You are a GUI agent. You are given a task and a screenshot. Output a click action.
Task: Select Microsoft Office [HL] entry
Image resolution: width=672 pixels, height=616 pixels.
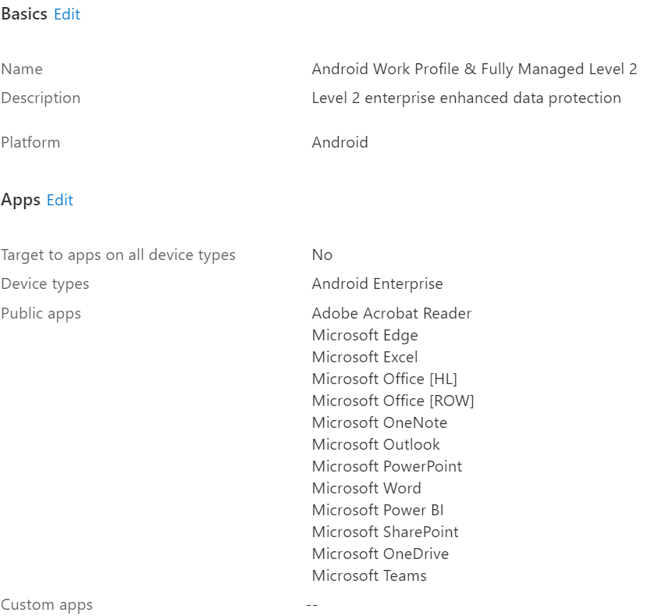(386, 379)
